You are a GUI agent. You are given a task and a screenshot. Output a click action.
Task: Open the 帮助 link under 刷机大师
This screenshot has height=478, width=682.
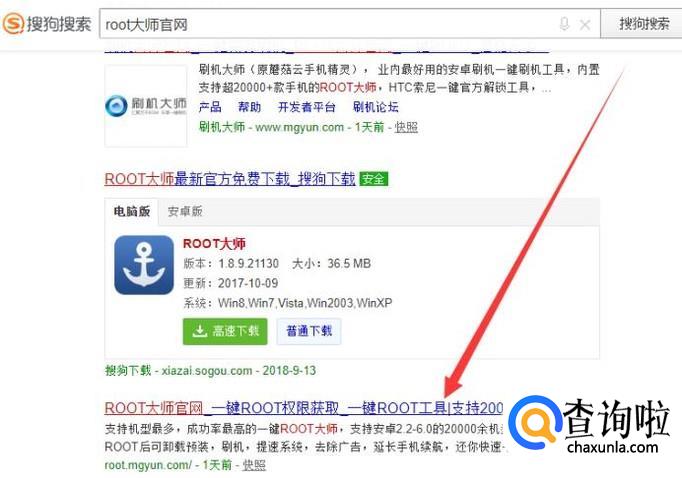pyautogui.click(x=250, y=107)
